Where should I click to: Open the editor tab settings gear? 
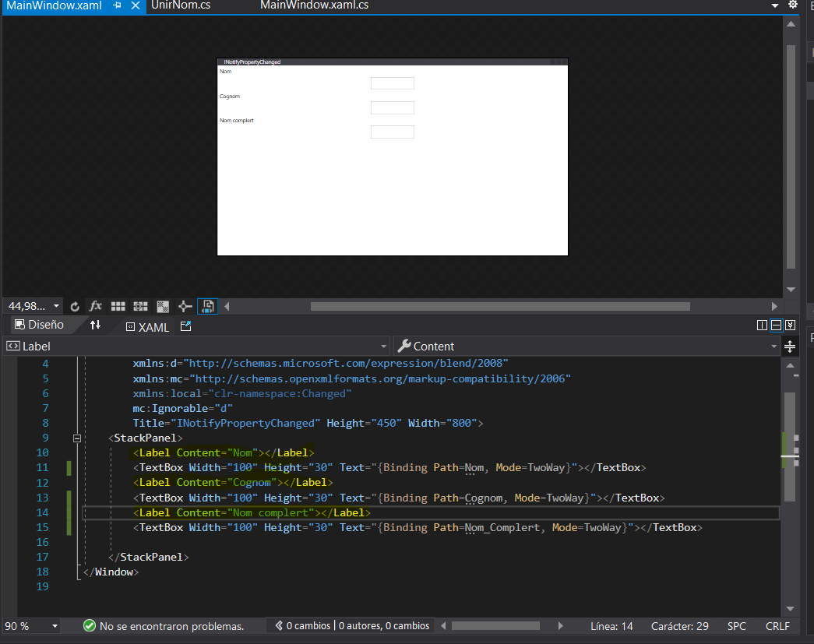pos(793,5)
